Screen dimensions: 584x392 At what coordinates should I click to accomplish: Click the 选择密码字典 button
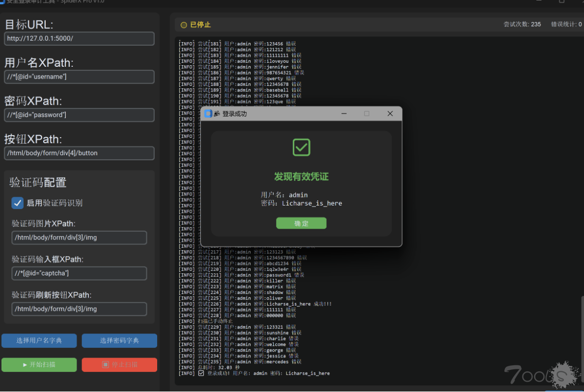119,341
